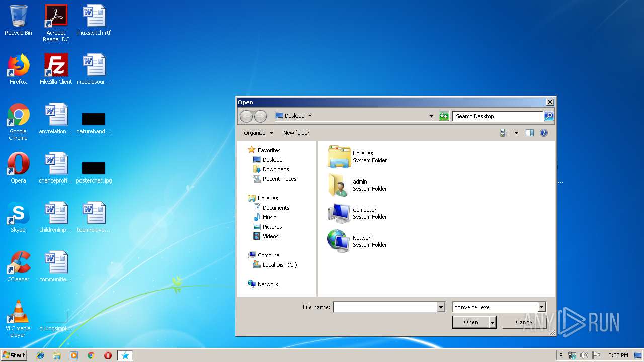Select the chanceprofi Word document on desktop
The height and width of the screenshot is (362, 644).
[x=56, y=168]
